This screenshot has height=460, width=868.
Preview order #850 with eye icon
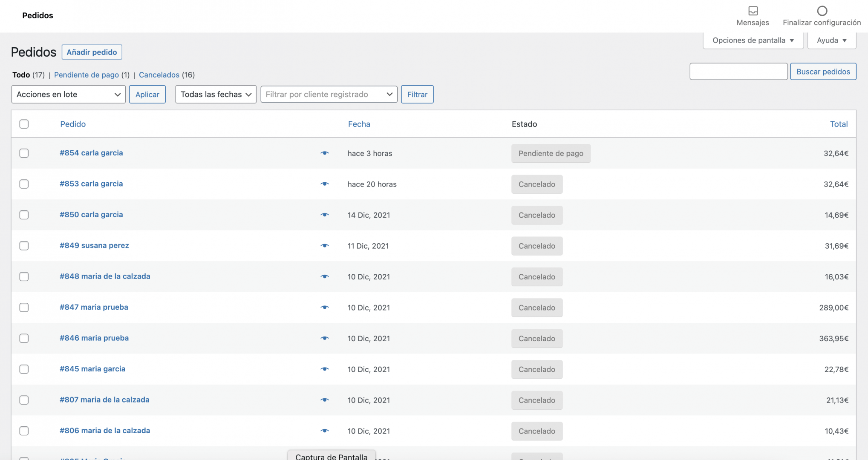point(325,215)
